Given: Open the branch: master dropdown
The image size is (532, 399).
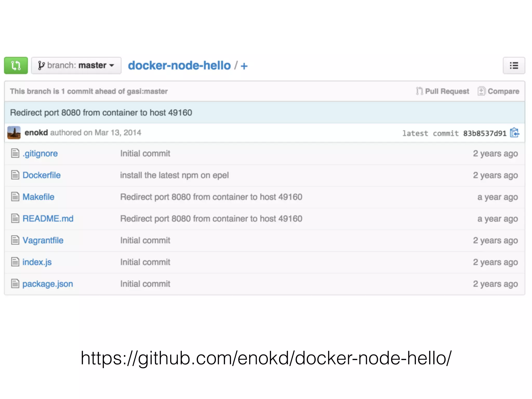Looking at the screenshot, I should pos(76,65).
